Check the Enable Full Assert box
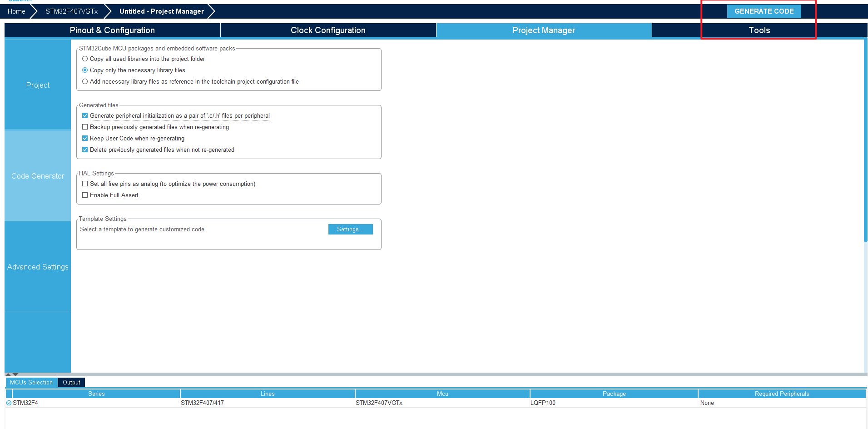This screenshot has width=868, height=429. (85, 195)
